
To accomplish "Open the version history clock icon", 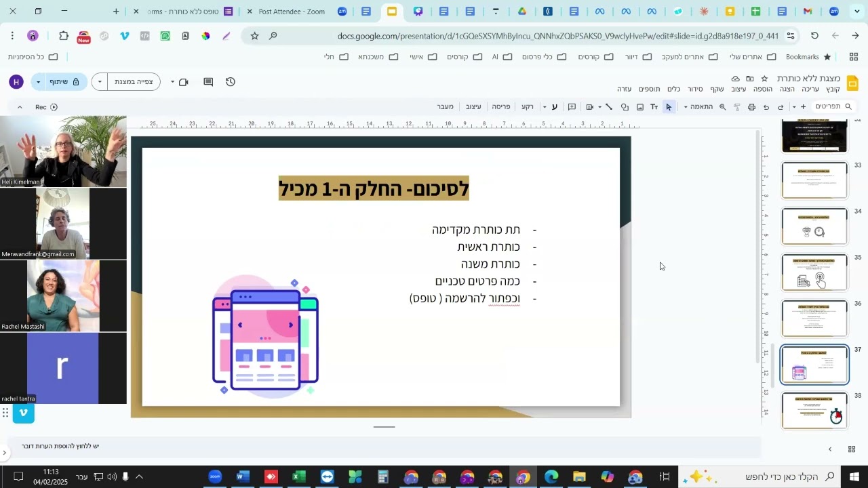I will coord(231,82).
